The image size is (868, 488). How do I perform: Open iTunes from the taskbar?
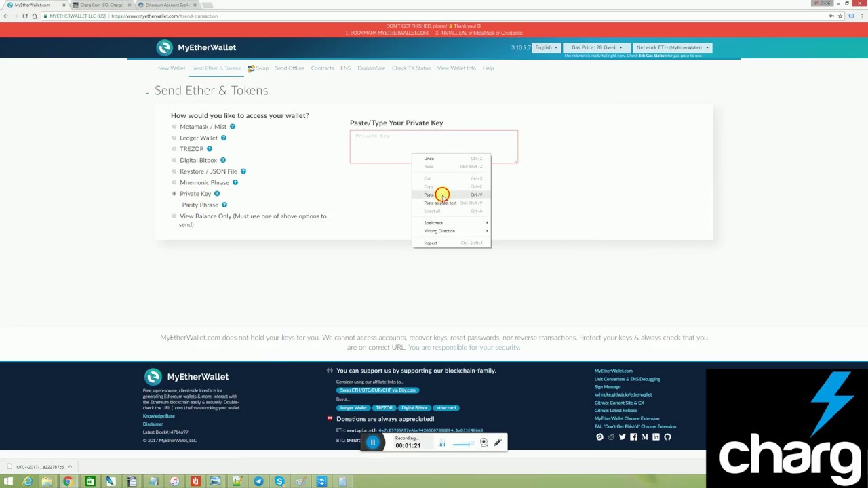[174, 481]
